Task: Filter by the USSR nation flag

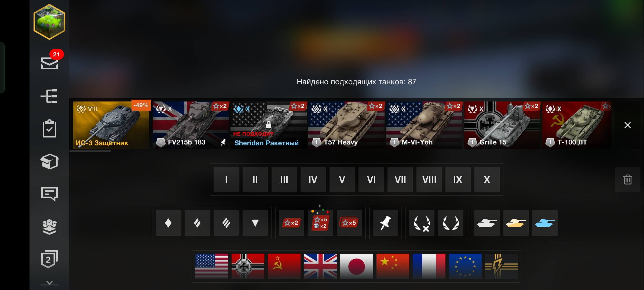Action: (284, 266)
